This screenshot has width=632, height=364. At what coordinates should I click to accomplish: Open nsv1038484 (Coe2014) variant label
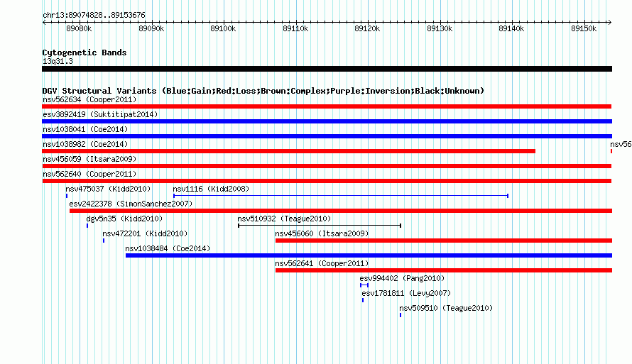[168, 248]
